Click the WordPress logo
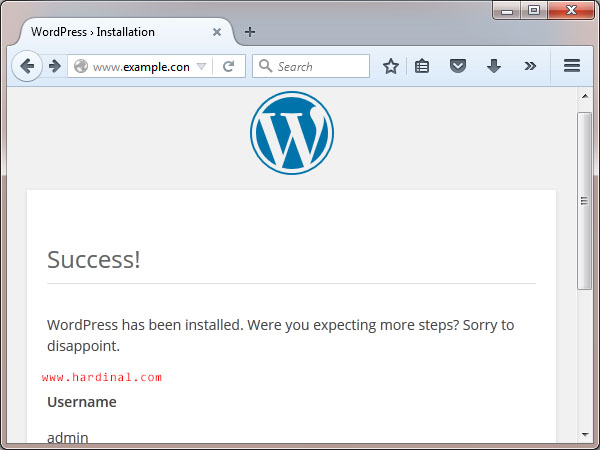This screenshot has height=450, width=600. tap(292, 133)
